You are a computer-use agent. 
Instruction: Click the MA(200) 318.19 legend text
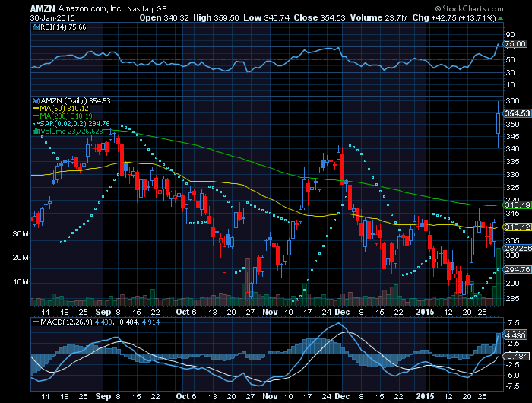(66, 116)
